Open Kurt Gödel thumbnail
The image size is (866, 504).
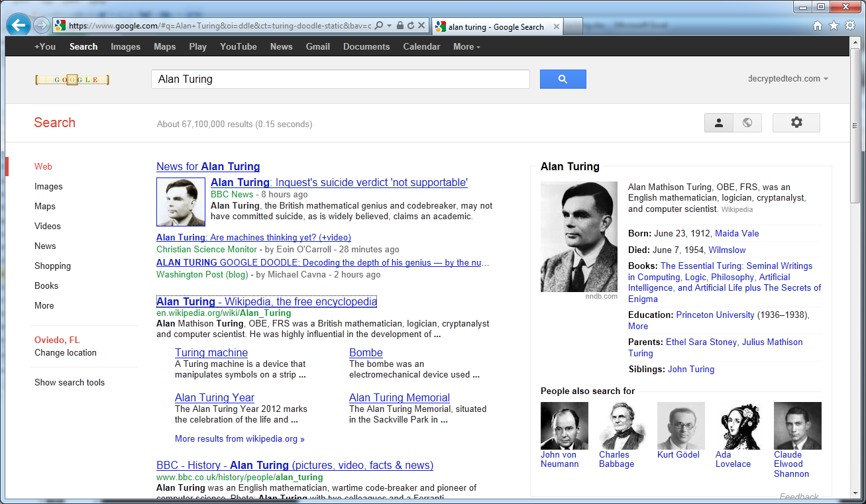681,426
